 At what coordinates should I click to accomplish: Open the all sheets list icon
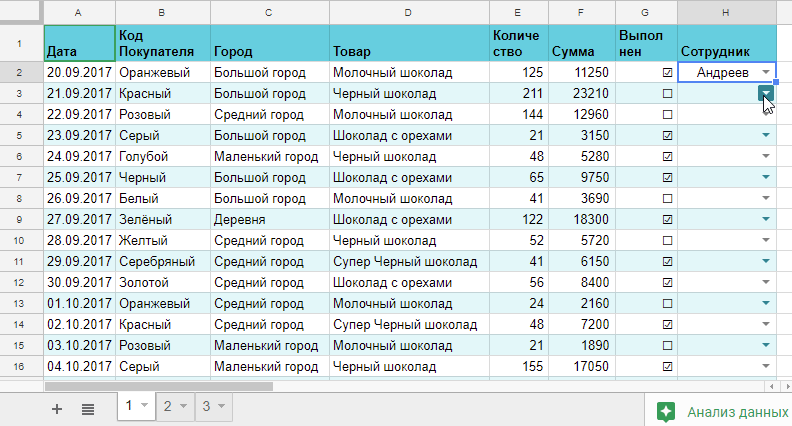pyautogui.click(x=88, y=409)
